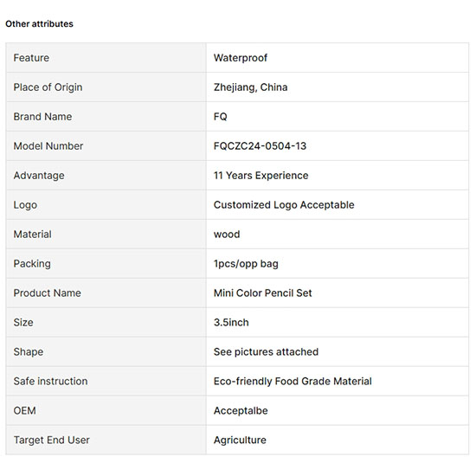This screenshot has width=476, height=476.
Task: Click the Waterproof value
Action: [x=241, y=58]
